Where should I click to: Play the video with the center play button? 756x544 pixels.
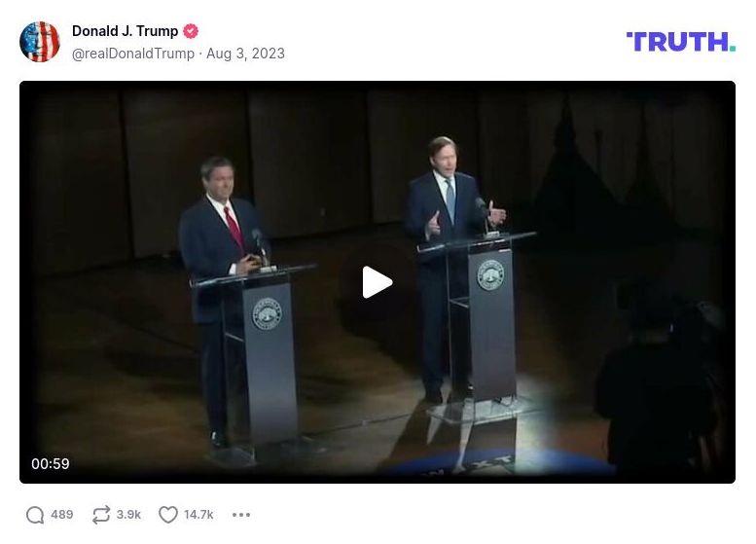[378, 282]
